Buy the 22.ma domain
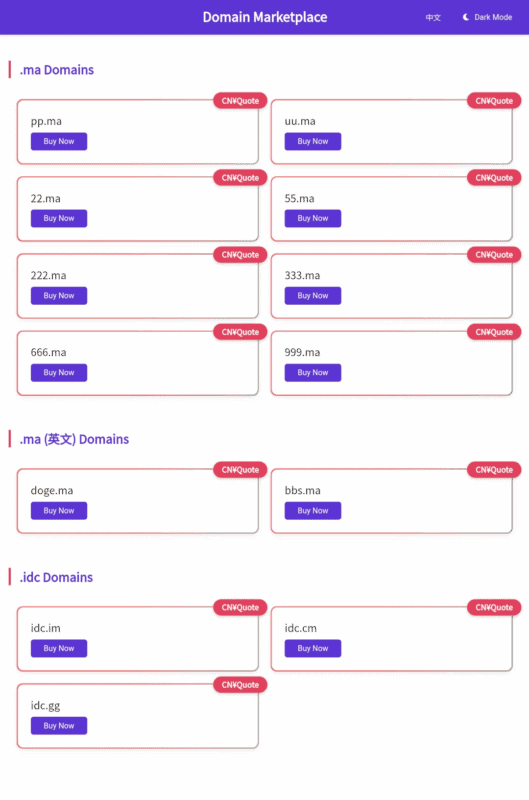 [59, 218]
